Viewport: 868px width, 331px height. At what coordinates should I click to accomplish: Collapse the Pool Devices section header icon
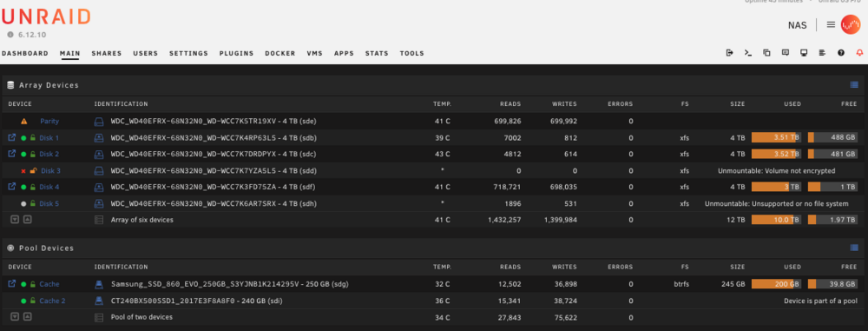[x=10, y=248]
